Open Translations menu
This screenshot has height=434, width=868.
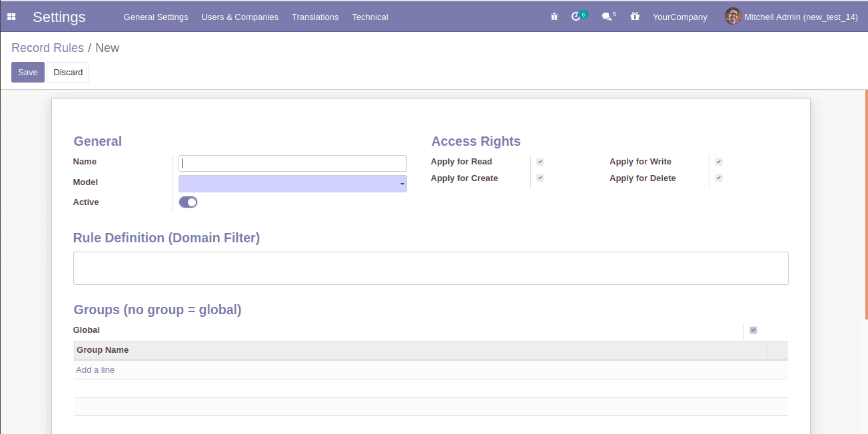click(315, 17)
